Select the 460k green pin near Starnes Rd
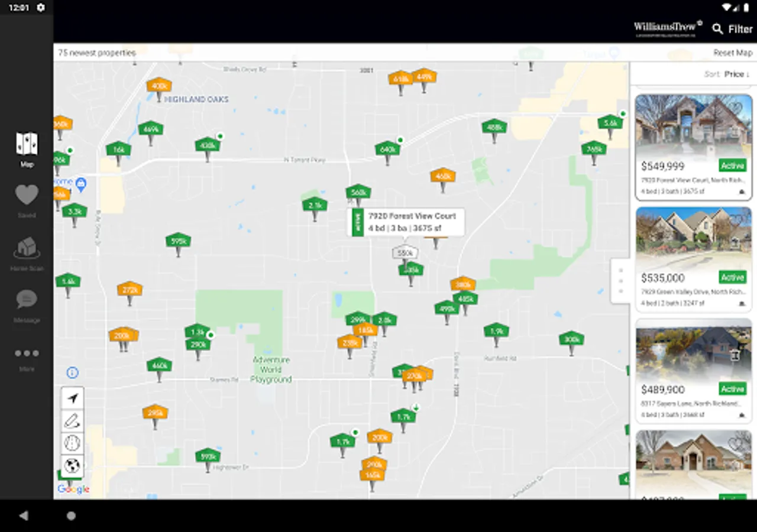757x532 pixels. pos(159,365)
